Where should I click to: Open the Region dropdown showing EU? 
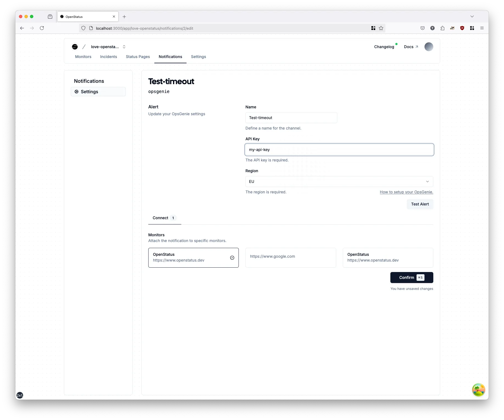pos(339,182)
